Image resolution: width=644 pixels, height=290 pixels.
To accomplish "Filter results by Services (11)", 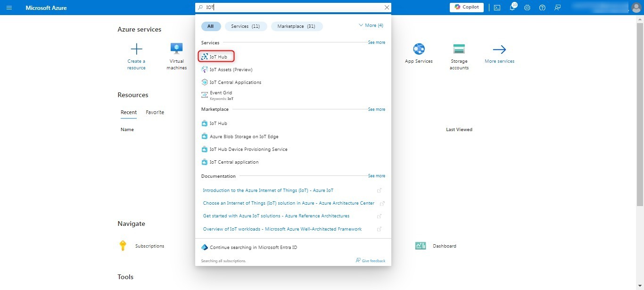I will click(x=246, y=26).
